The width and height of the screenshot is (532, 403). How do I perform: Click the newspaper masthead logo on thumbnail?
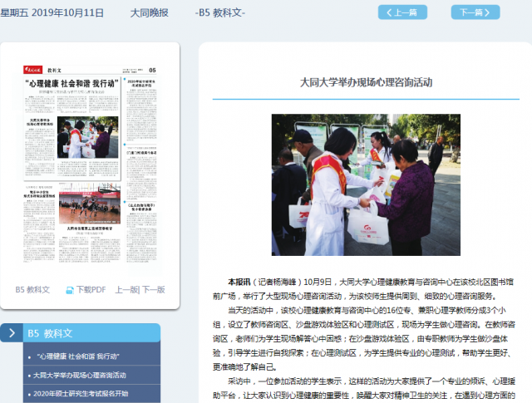[x=33, y=70]
